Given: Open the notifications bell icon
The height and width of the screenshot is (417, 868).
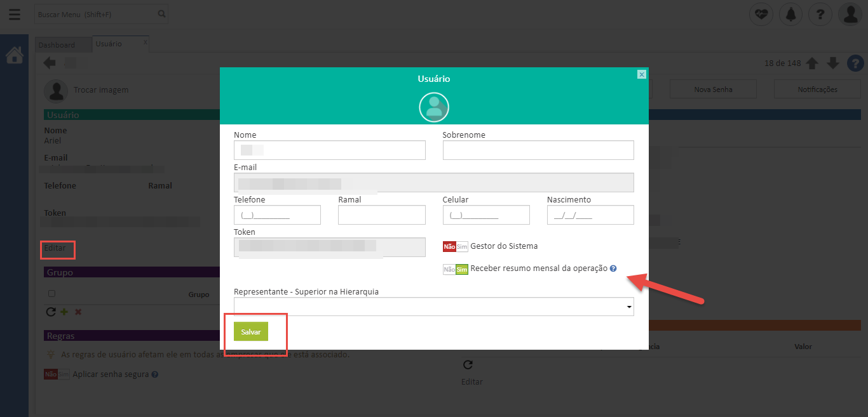Looking at the screenshot, I should point(790,14).
